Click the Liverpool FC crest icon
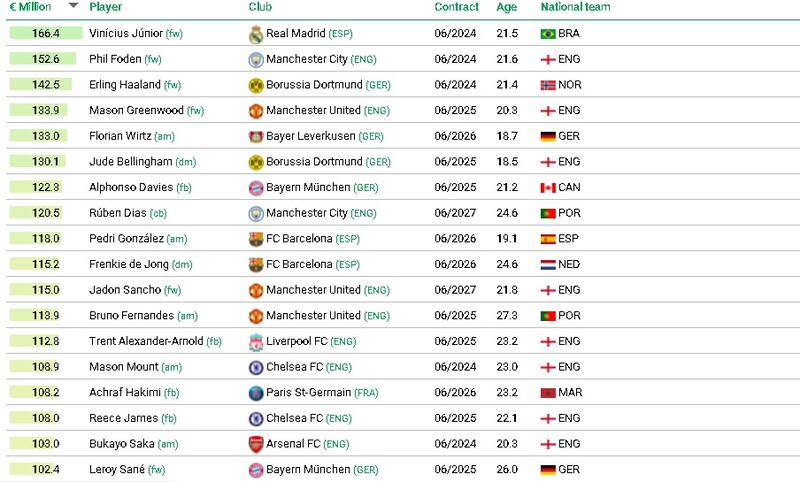This screenshot has height=482, width=800. (x=255, y=342)
